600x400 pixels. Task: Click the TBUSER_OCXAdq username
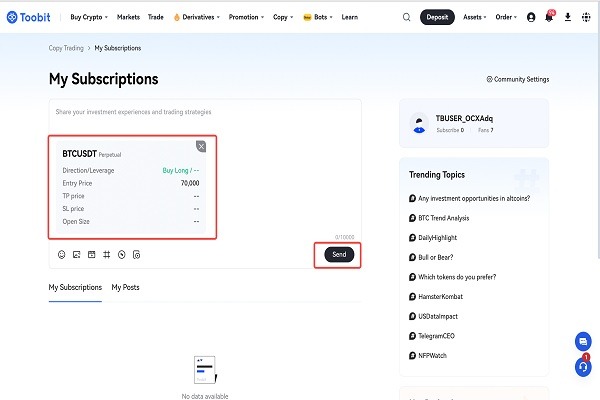(x=464, y=118)
